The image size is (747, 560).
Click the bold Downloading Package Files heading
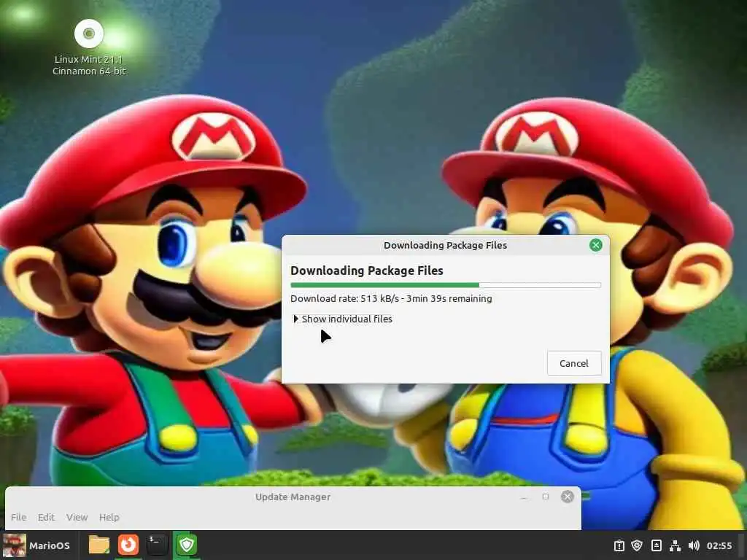(367, 271)
